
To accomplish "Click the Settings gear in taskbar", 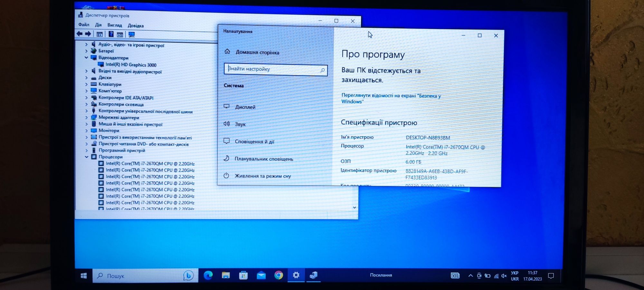I will (x=296, y=275).
